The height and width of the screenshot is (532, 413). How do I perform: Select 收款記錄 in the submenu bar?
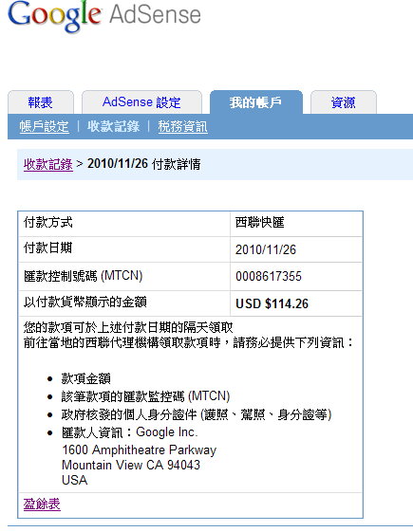point(113,126)
